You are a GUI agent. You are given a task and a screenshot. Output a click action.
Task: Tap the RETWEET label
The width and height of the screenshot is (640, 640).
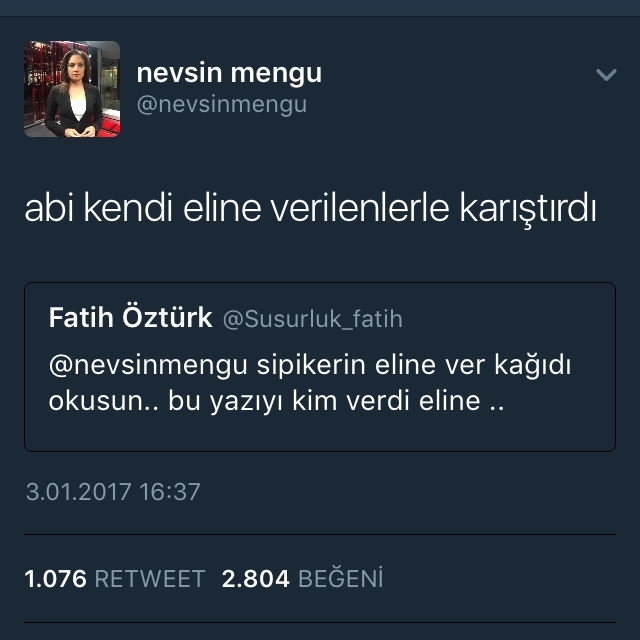click(x=150, y=579)
